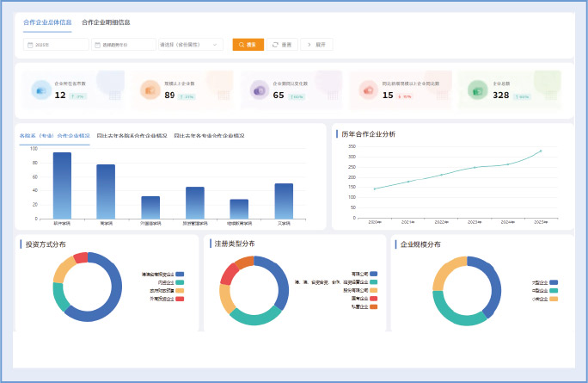Screen dimensions: 588x383
Task: Click the orange icon on the card showing 89
Action: point(150,90)
